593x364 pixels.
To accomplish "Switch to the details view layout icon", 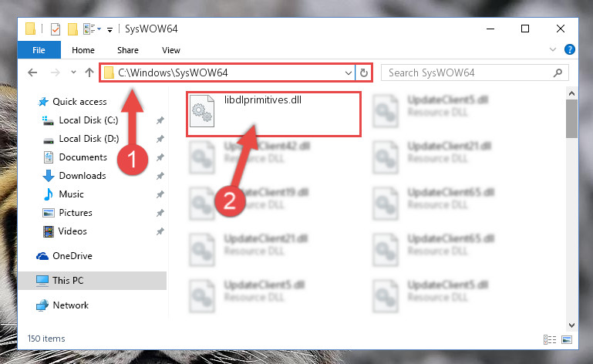I will [x=550, y=339].
